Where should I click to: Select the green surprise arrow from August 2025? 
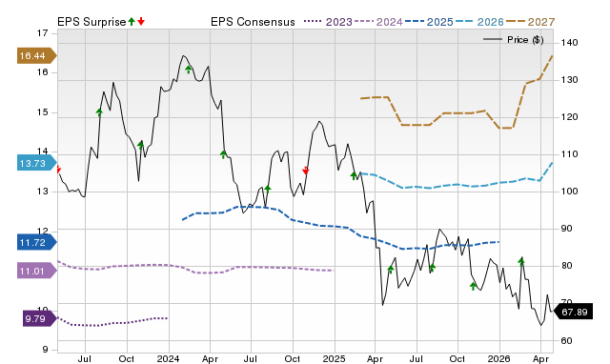tap(432, 268)
